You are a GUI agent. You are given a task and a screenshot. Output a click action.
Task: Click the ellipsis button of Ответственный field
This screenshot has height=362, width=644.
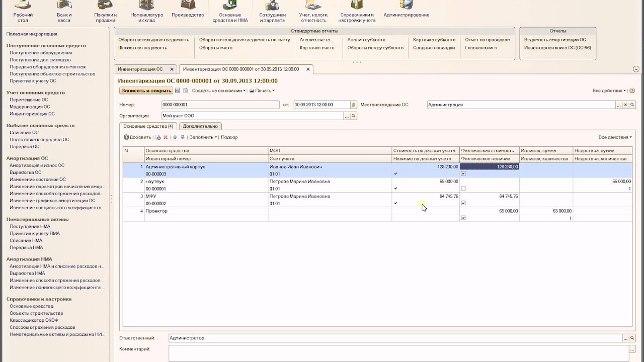point(625,338)
